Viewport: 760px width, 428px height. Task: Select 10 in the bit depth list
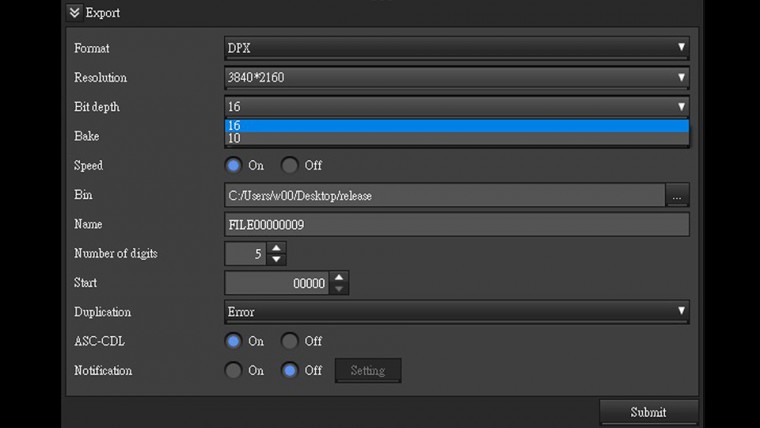pos(456,138)
